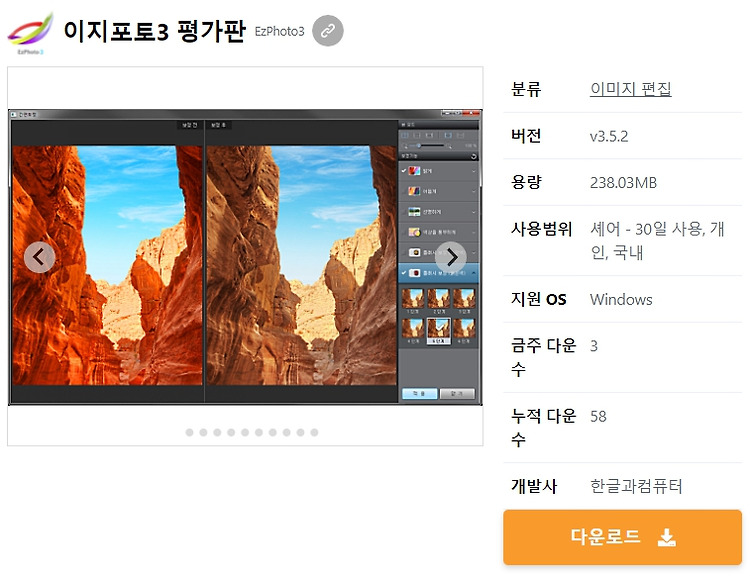Click the 용량 label
Image resolution: width=750 pixels, height=576 pixels.
526,182
